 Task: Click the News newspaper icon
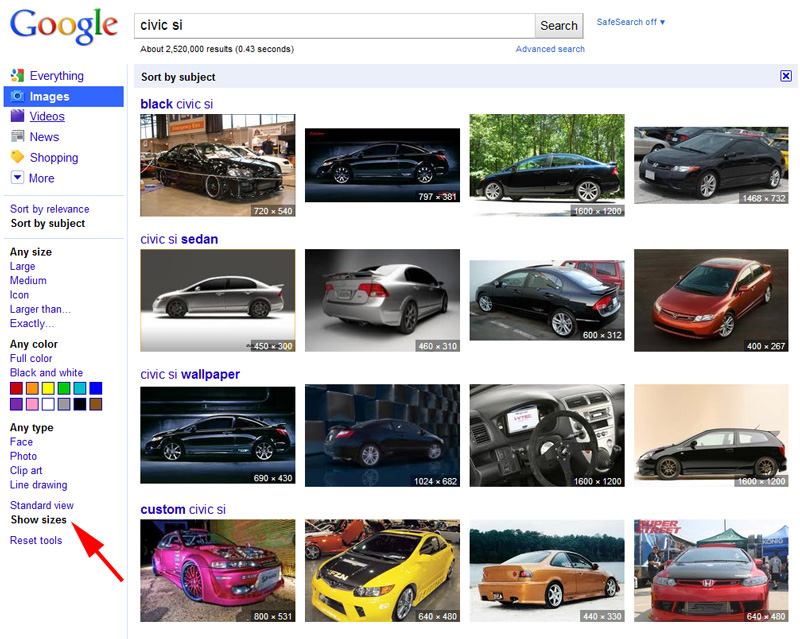tap(17, 136)
